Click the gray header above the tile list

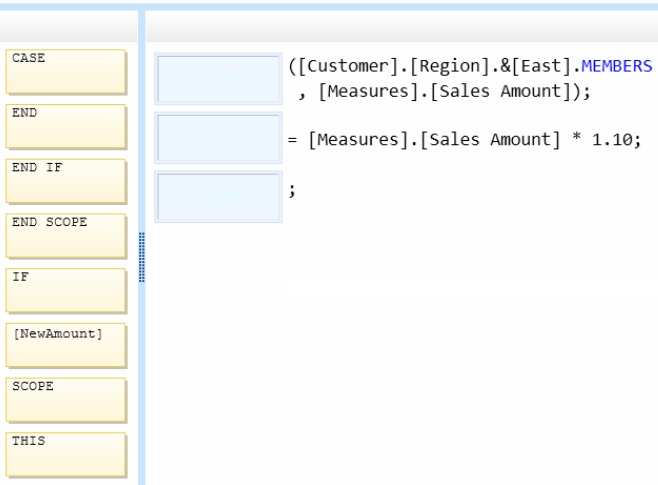coord(69,26)
